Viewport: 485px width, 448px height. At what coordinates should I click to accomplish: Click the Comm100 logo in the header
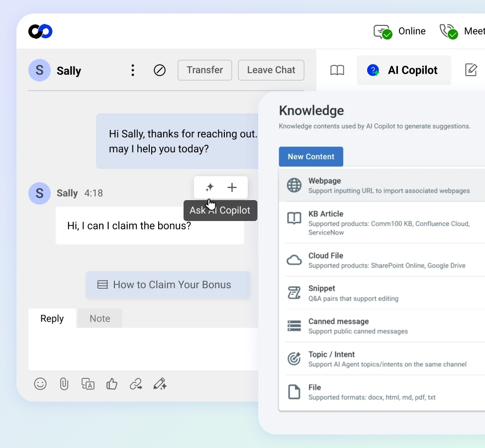pyautogui.click(x=40, y=31)
